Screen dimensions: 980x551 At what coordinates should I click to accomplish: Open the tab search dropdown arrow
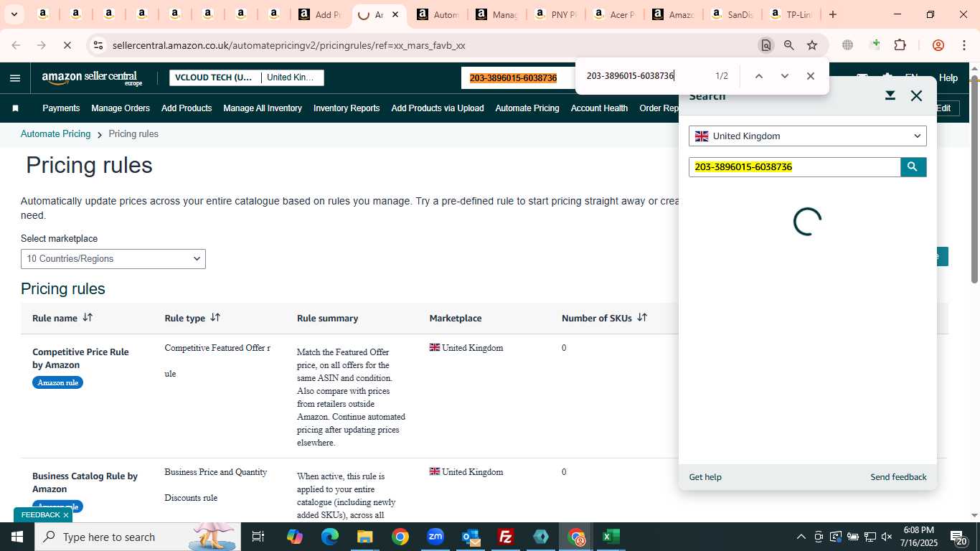14,14
